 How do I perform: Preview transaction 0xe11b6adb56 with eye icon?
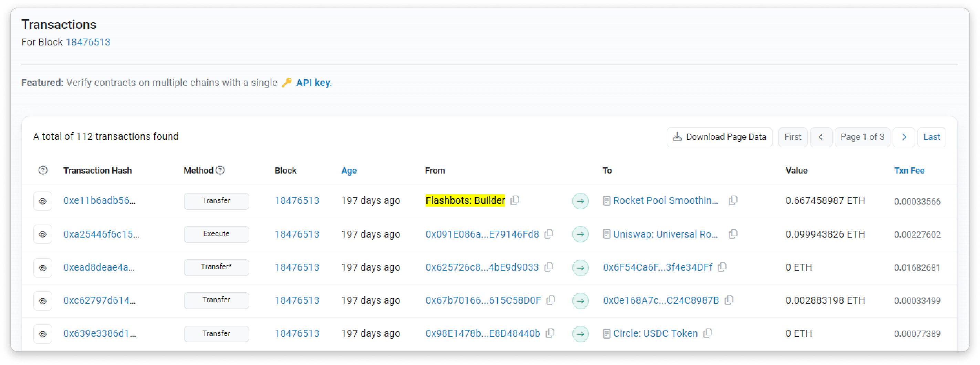click(x=43, y=201)
